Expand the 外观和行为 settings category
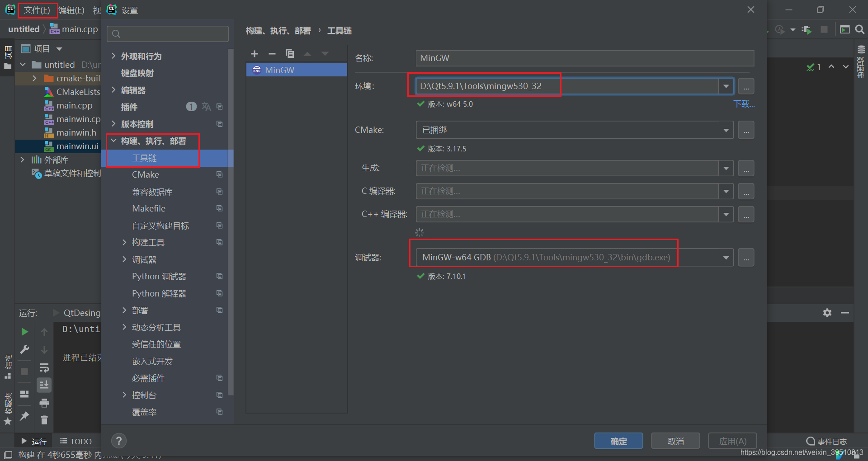The height and width of the screenshot is (461, 868). pos(114,56)
